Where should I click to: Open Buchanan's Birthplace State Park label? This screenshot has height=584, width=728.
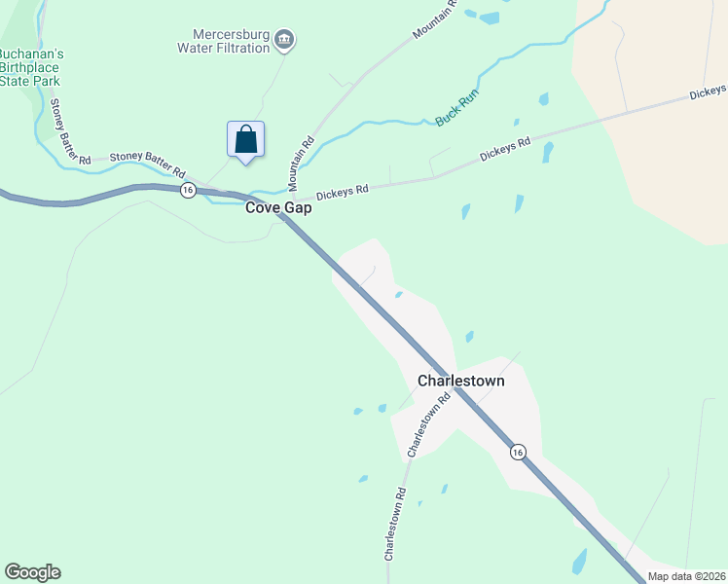coord(30,67)
